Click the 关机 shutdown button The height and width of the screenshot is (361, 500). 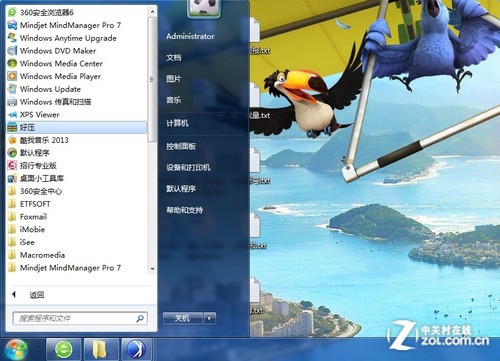point(183,318)
